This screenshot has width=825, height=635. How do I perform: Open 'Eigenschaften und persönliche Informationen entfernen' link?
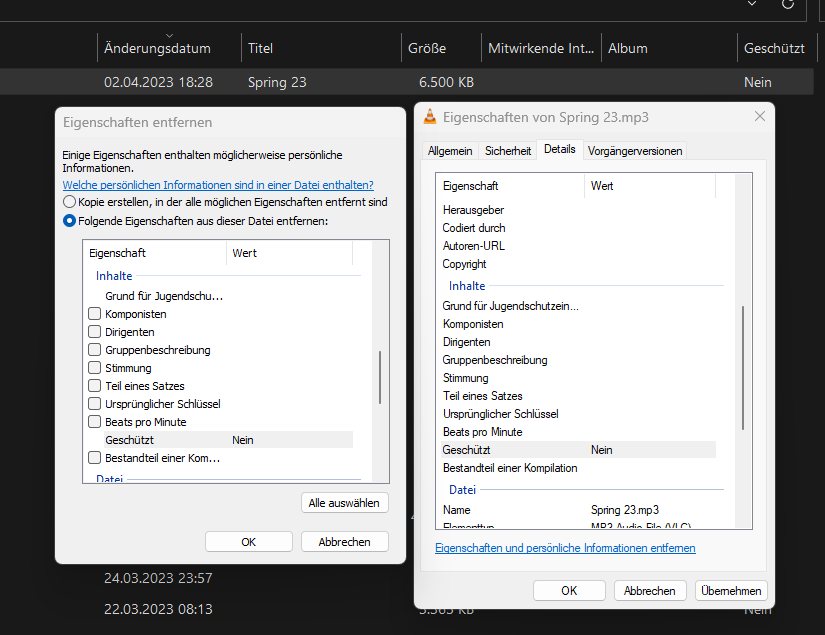tap(565, 548)
